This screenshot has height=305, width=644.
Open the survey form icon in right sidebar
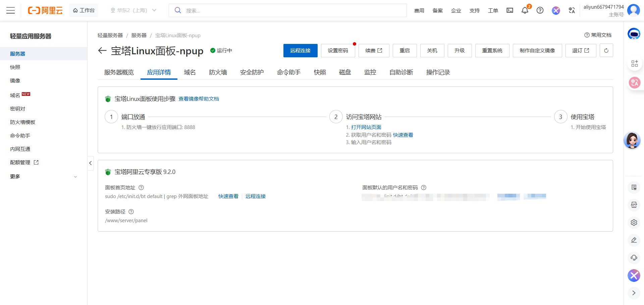pyautogui.click(x=634, y=187)
